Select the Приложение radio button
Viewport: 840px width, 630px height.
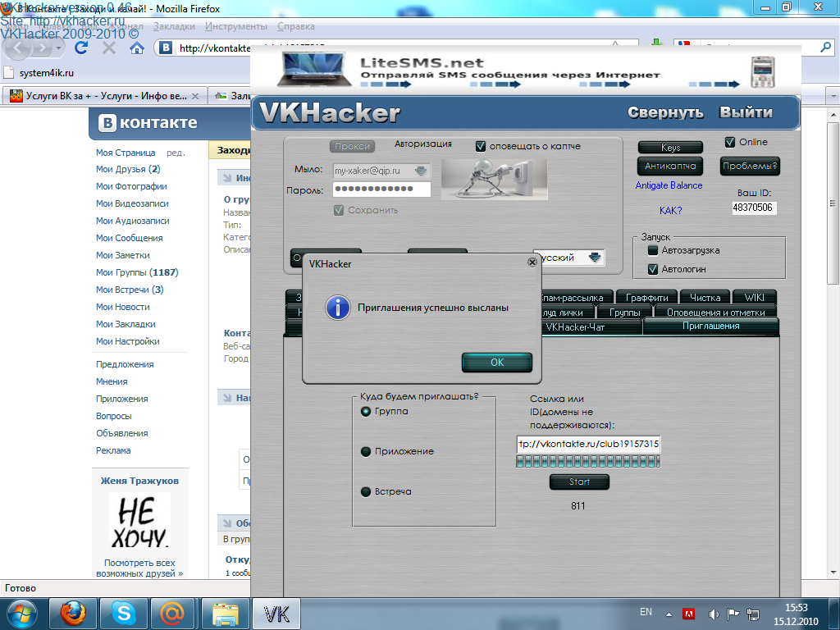point(366,452)
